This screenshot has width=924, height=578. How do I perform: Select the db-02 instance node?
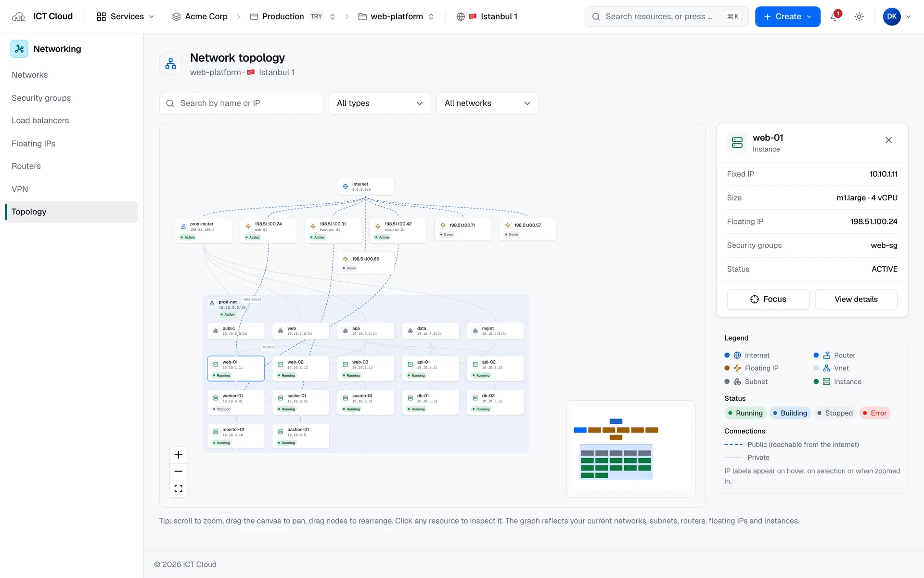click(495, 402)
